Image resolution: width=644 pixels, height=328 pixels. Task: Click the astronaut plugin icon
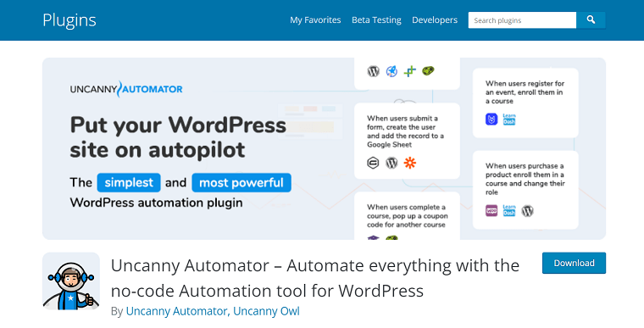71,281
